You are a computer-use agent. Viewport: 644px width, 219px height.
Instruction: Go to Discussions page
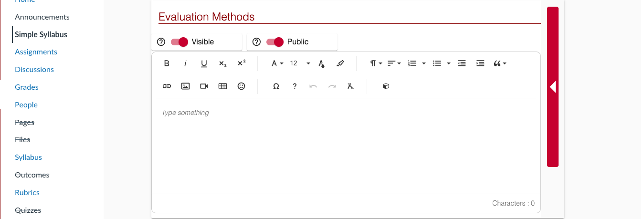click(34, 70)
